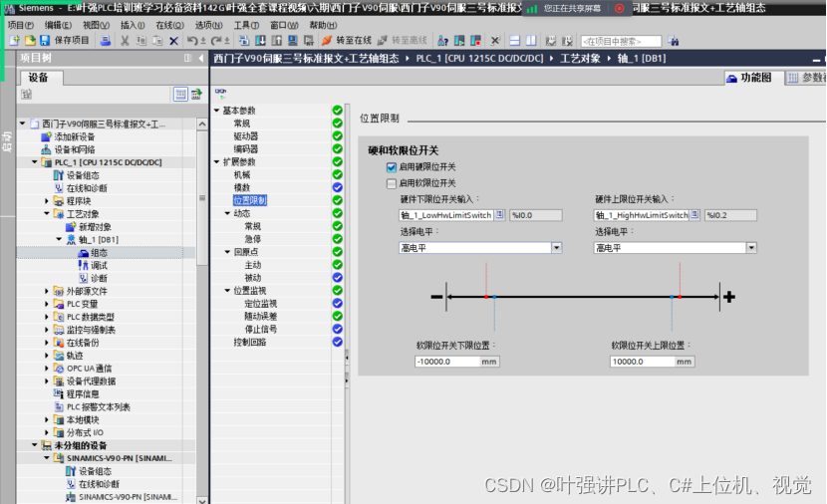Screen dimensions: 827x504
Task: Click the tag picker beside LowHwLimitSwitch
Action: (499, 214)
